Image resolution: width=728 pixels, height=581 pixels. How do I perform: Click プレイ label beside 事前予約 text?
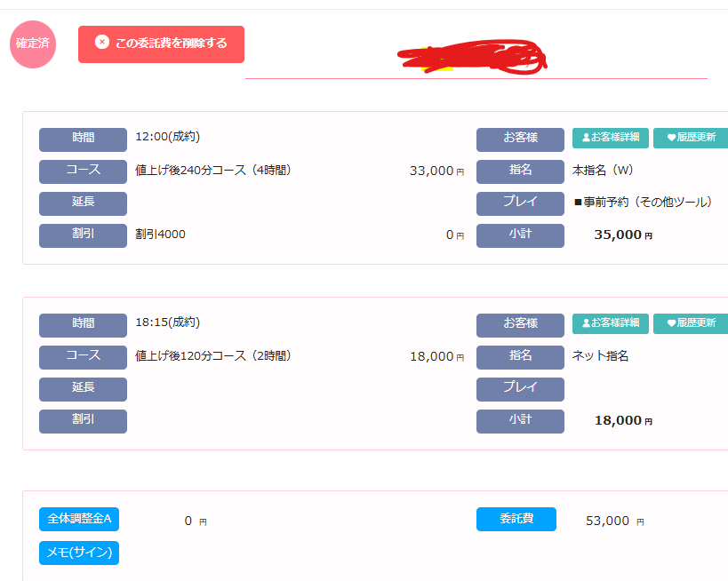(x=520, y=203)
